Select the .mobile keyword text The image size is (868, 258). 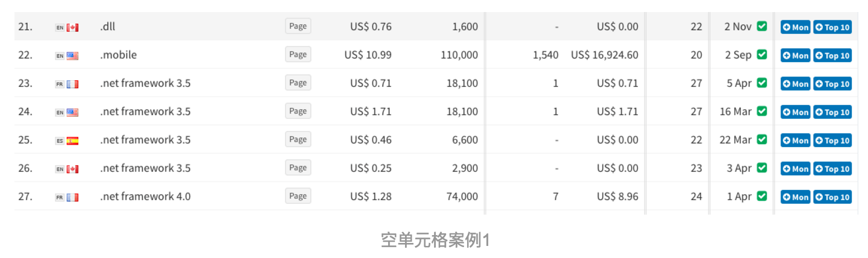pyautogui.click(x=118, y=55)
